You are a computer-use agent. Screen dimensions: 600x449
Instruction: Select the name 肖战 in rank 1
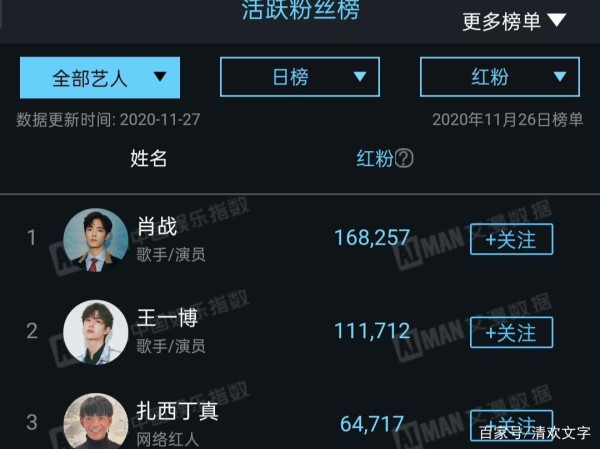pos(157,226)
